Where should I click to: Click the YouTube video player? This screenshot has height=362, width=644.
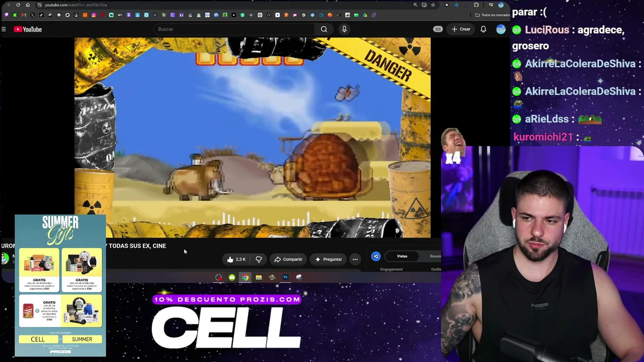tap(253, 137)
